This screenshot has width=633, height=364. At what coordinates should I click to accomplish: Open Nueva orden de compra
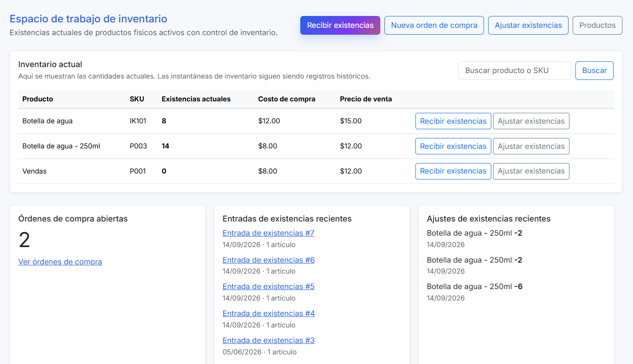pyautogui.click(x=434, y=25)
